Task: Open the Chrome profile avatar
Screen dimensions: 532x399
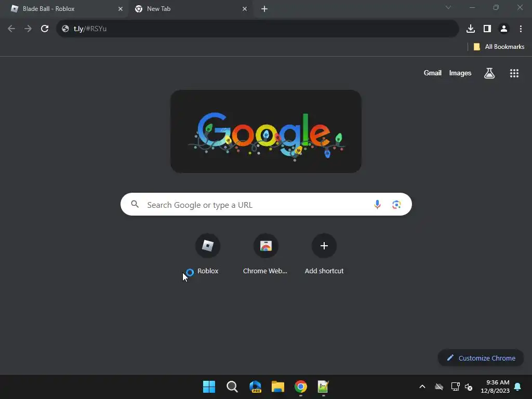Action: point(504,29)
